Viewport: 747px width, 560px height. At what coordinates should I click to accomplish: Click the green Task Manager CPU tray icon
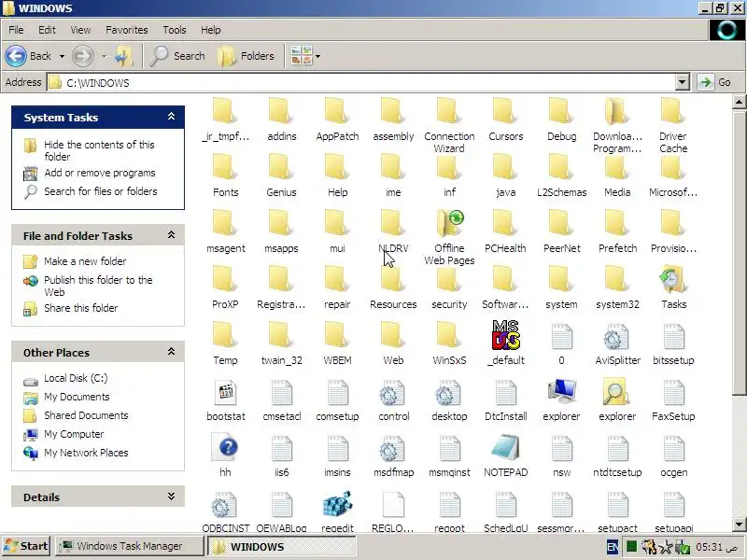click(x=631, y=547)
